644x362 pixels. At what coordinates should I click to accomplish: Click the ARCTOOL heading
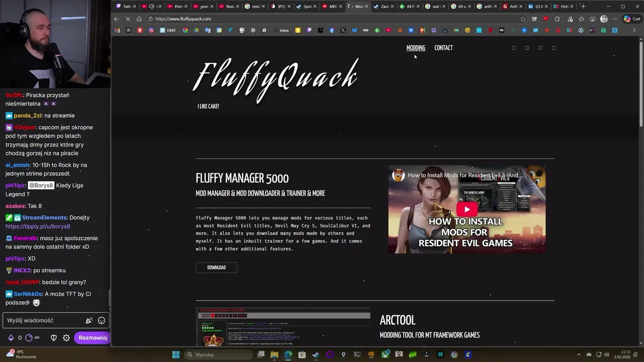click(x=397, y=320)
